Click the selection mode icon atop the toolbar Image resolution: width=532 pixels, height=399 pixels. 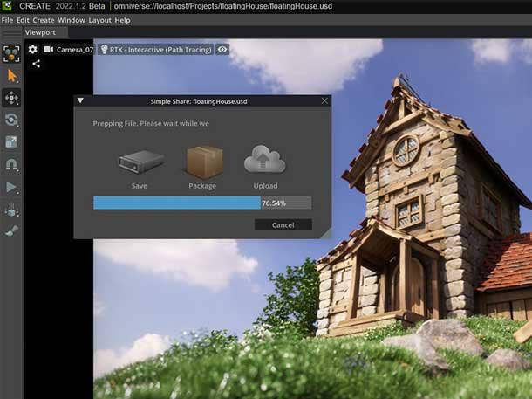click(11, 52)
